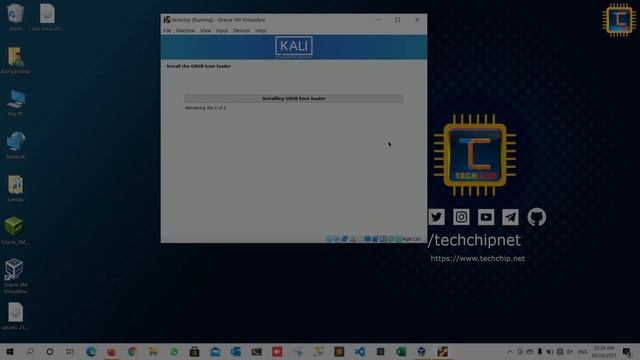The height and width of the screenshot is (360, 640).
Task: Open the Machine menu
Action: (185, 31)
